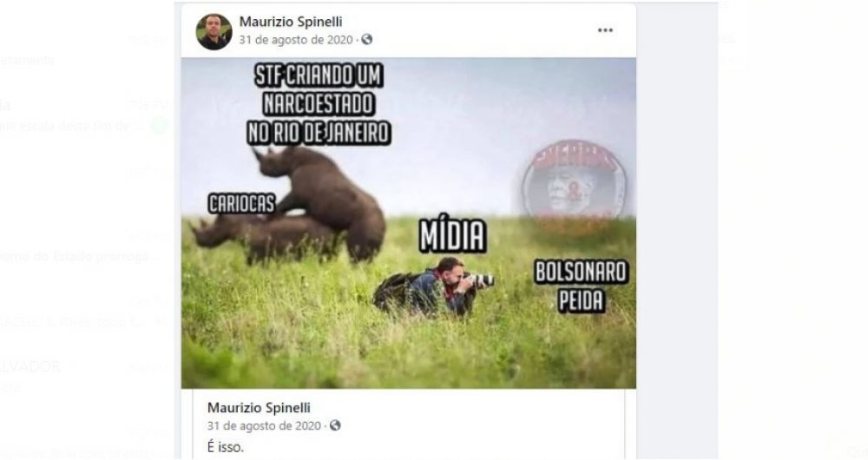Open the meme at 'STF CRIANDO UM NARCOESTADO' caption
The height and width of the screenshot is (460, 868).
319,105
